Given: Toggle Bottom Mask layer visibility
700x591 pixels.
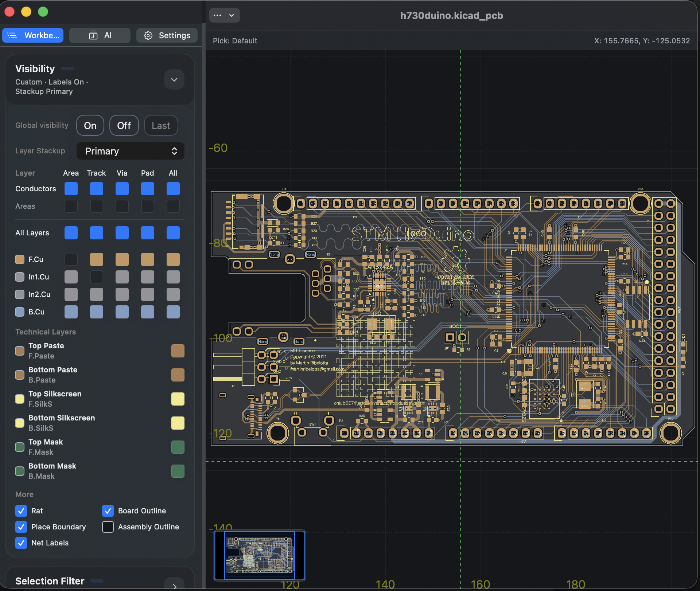Looking at the screenshot, I should (178, 471).
